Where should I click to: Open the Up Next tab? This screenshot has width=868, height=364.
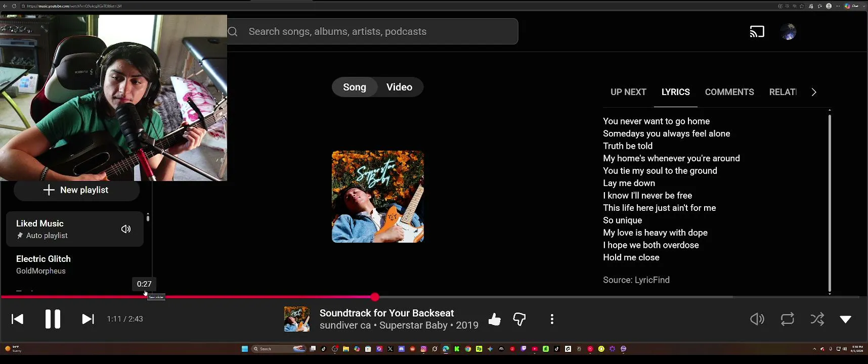tap(628, 92)
